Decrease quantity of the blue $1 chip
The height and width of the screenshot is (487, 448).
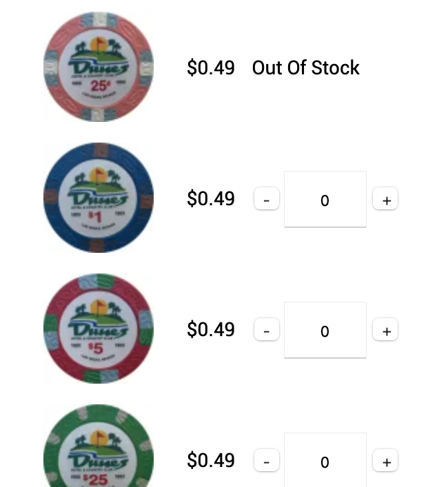[267, 200]
